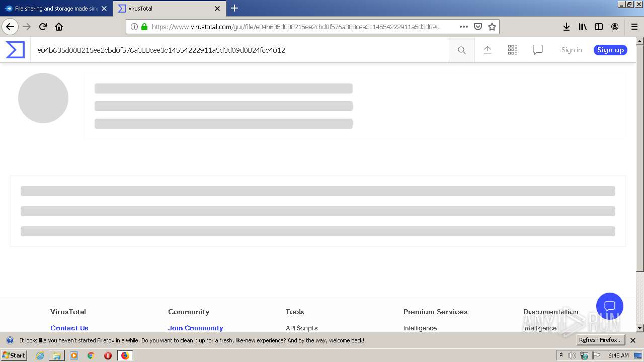Viewport: 644px width, 362px height.
Task: Open Intelligence link under Premium Services
Action: (420, 328)
